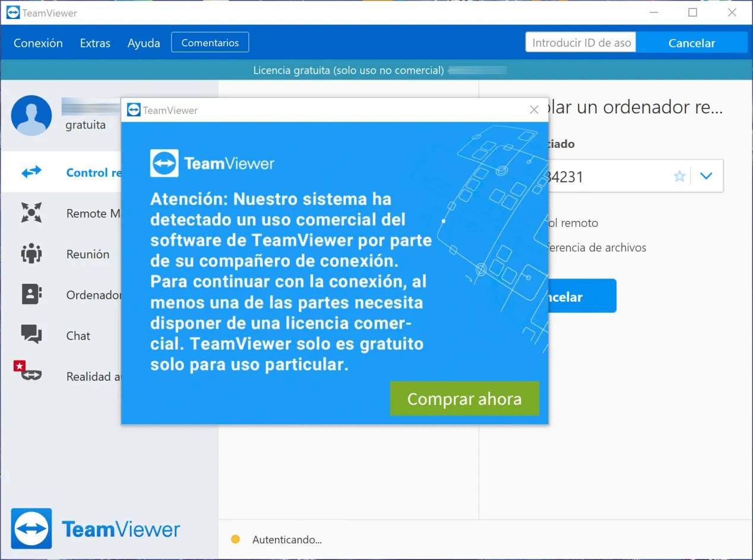The image size is (753, 560).
Task: Open the Conexión menu
Action: coord(38,43)
